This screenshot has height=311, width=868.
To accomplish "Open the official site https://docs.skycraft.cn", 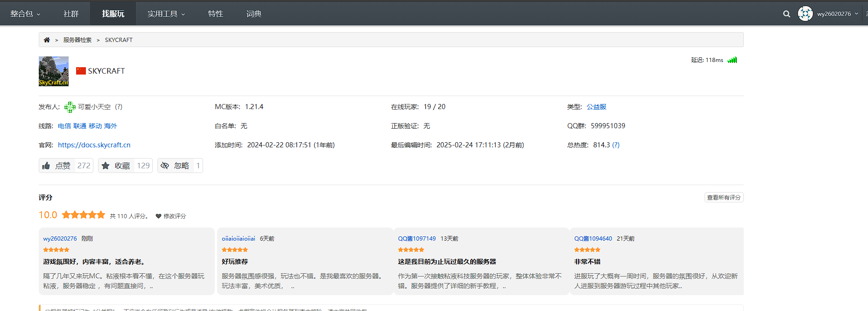I will pyautogui.click(x=94, y=145).
